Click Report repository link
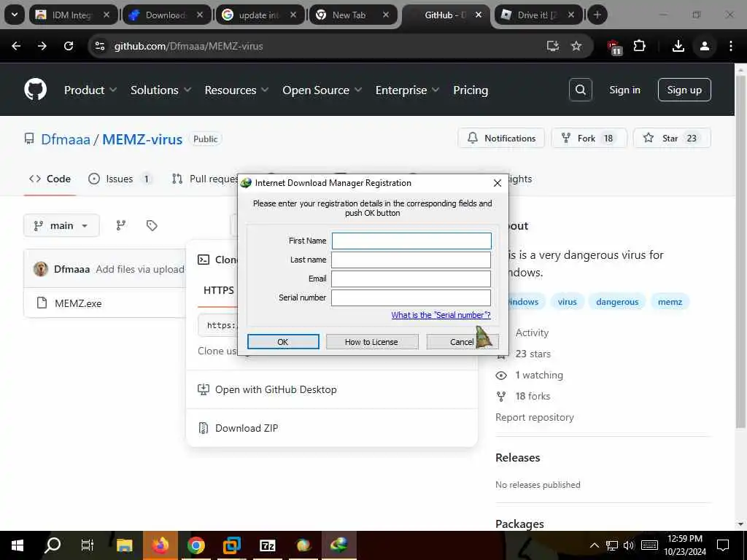747x560 pixels. pos(535,417)
